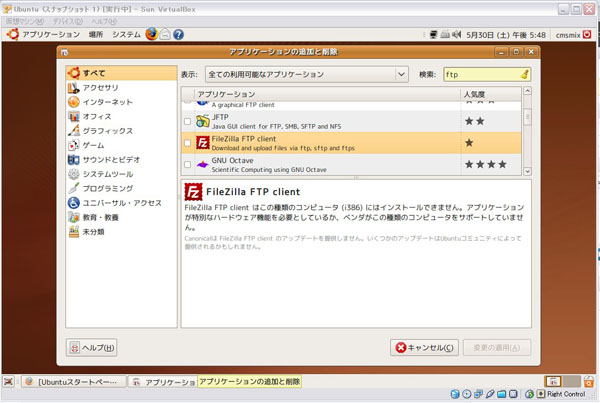Switch to Ubuntuスタートページ taskbar window
Viewport: 600px width, 403px height.
73,382
